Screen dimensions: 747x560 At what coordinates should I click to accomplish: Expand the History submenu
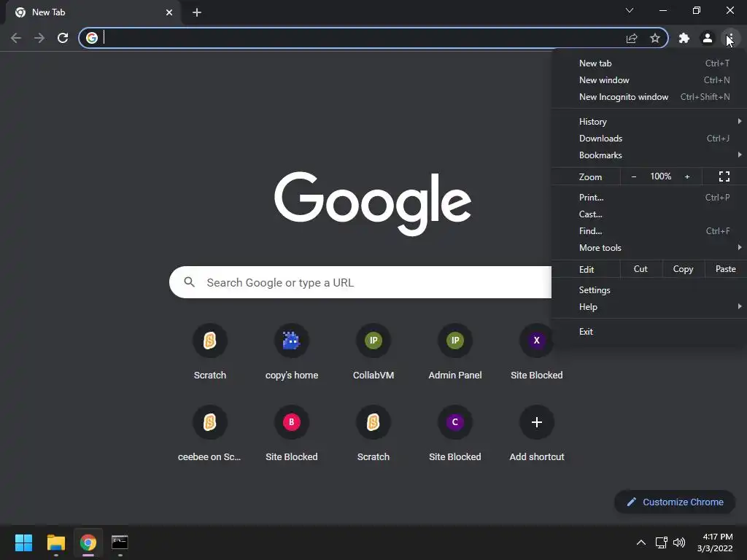coord(649,122)
